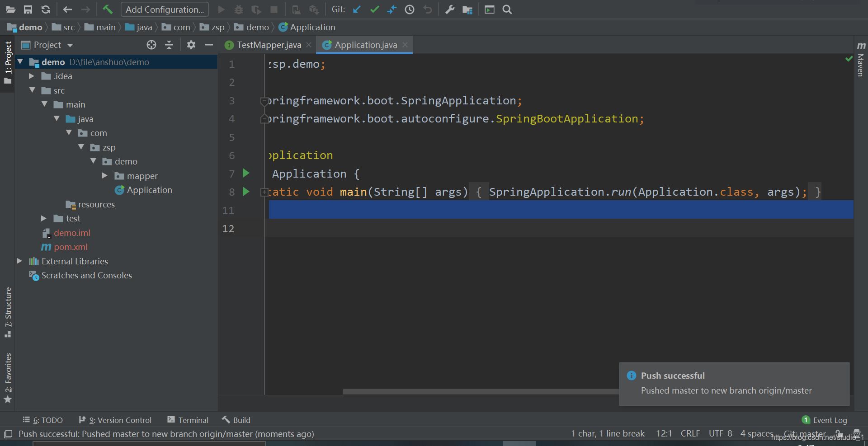868x446 pixels.
Task: Select resources folder in the project tree
Action: (90, 204)
